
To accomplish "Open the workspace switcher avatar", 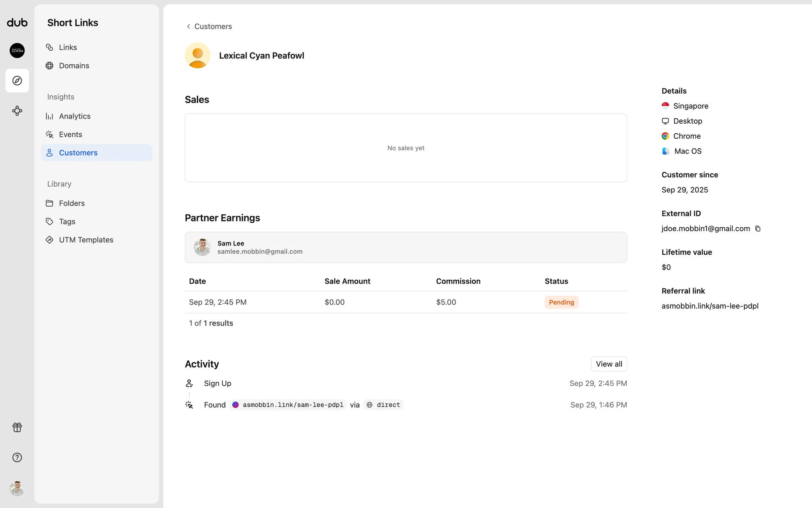I will (17, 50).
